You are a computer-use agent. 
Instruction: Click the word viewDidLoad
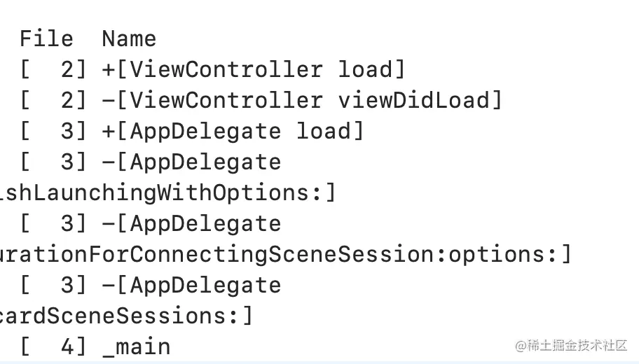point(413,100)
